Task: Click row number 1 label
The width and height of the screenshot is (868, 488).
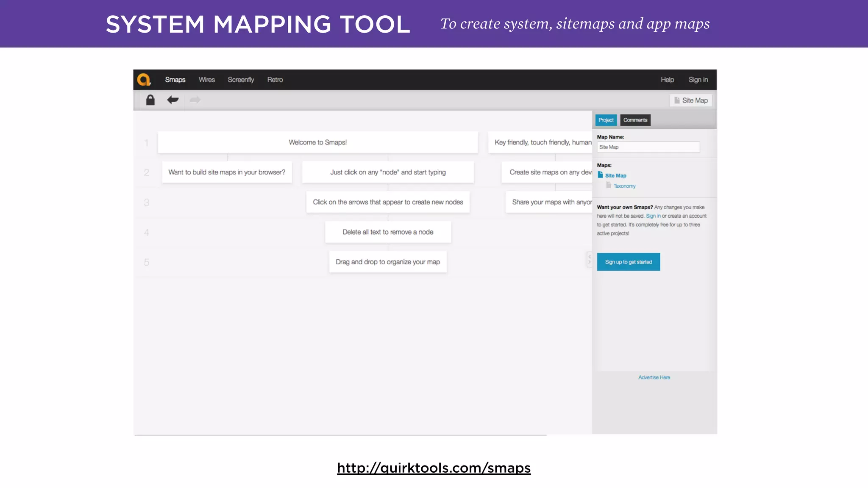Action: coord(146,143)
